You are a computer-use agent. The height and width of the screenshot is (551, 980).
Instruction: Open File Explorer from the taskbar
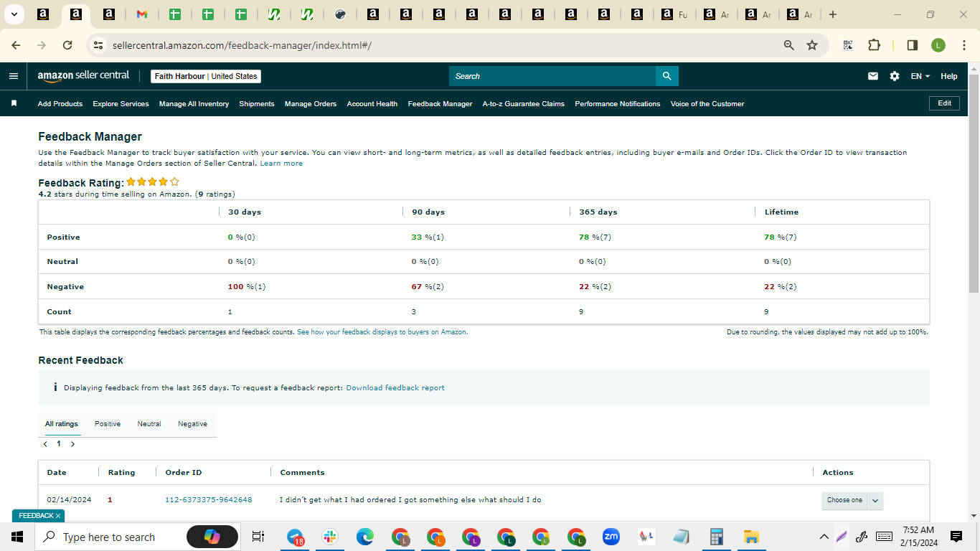(x=751, y=537)
